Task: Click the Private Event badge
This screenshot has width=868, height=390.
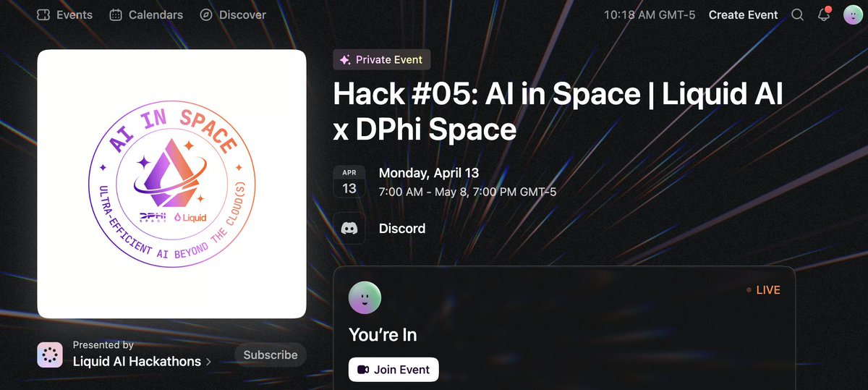Action: click(x=382, y=60)
